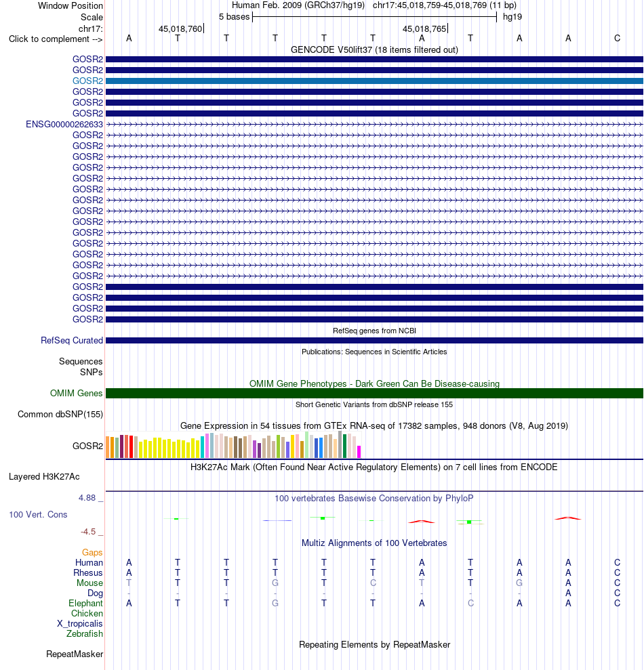Click the Rhesus alignment row label
The image size is (644, 670).
(x=88, y=573)
